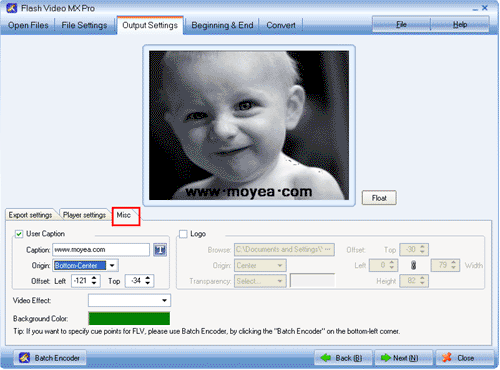Open the Video Effect dropdown

click(129, 300)
